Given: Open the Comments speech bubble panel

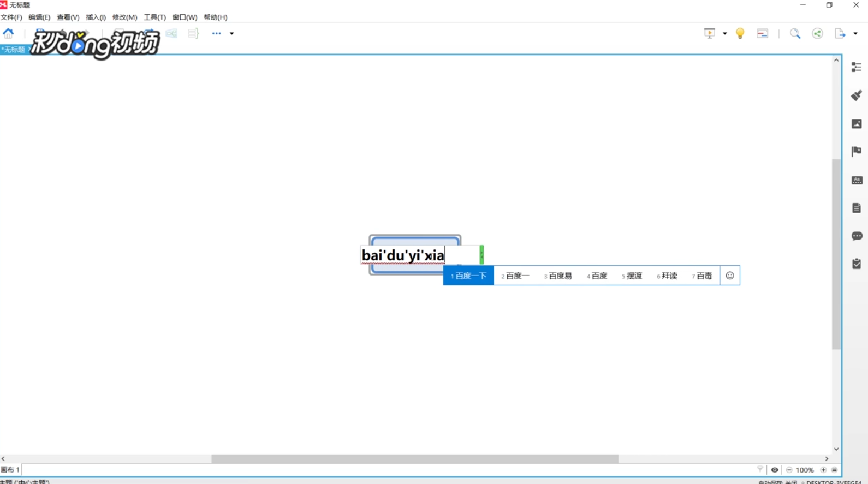Looking at the screenshot, I should (857, 236).
